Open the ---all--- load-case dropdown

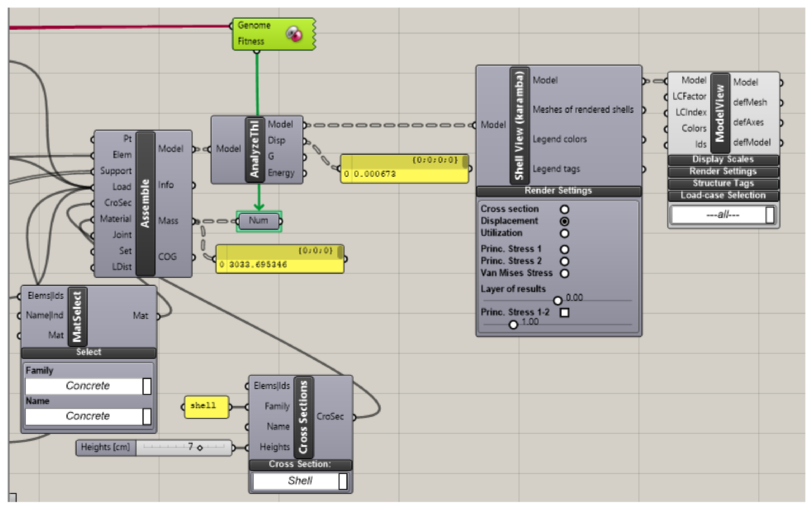tap(723, 214)
